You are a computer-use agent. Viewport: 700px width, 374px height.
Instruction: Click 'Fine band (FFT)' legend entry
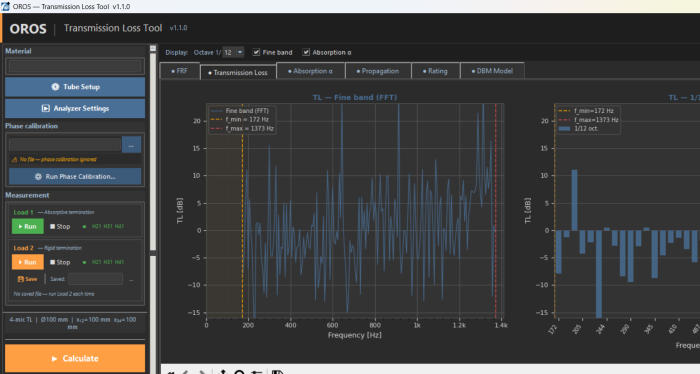[x=240, y=111]
